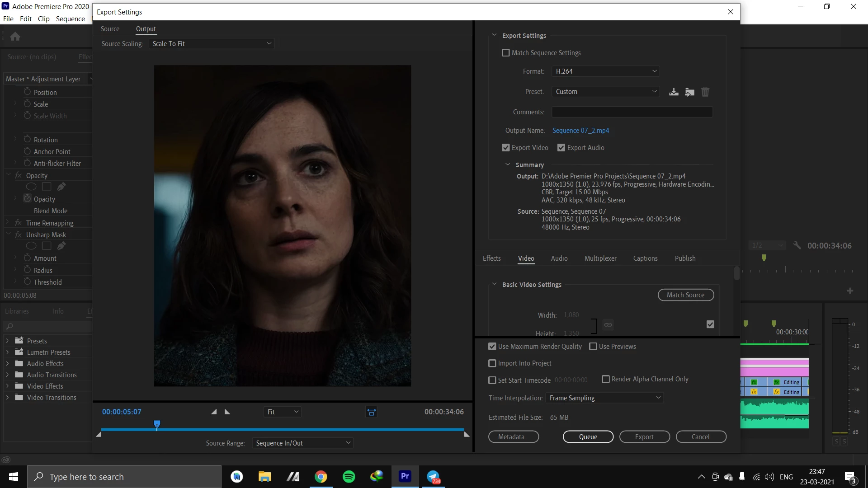The width and height of the screenshot is (868, 488).
Task: Click the Match Source button
Action: pos(686,295)
